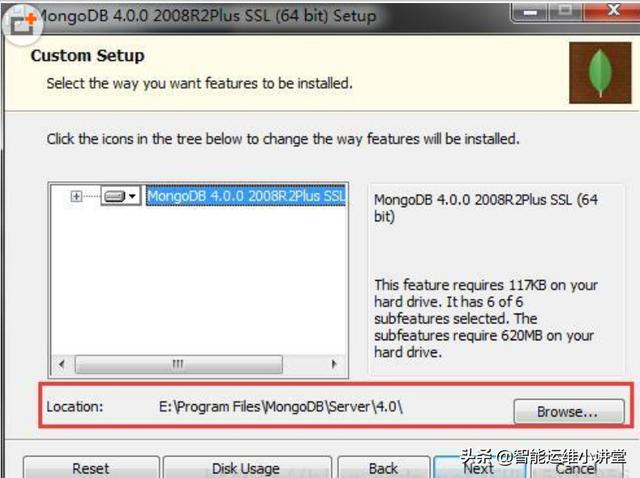Click the horizontal scrollbar thumb in feature tree
The height and width of the screenshot is (478, 640).
point(178,364)
